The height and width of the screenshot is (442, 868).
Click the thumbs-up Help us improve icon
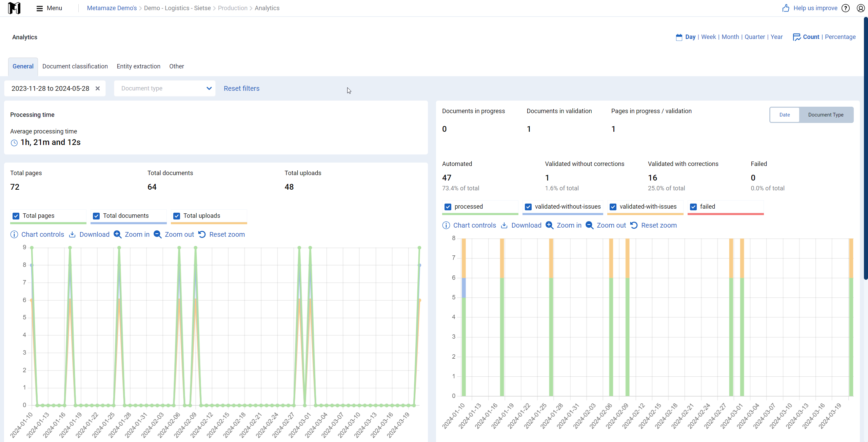click(786, 8)
